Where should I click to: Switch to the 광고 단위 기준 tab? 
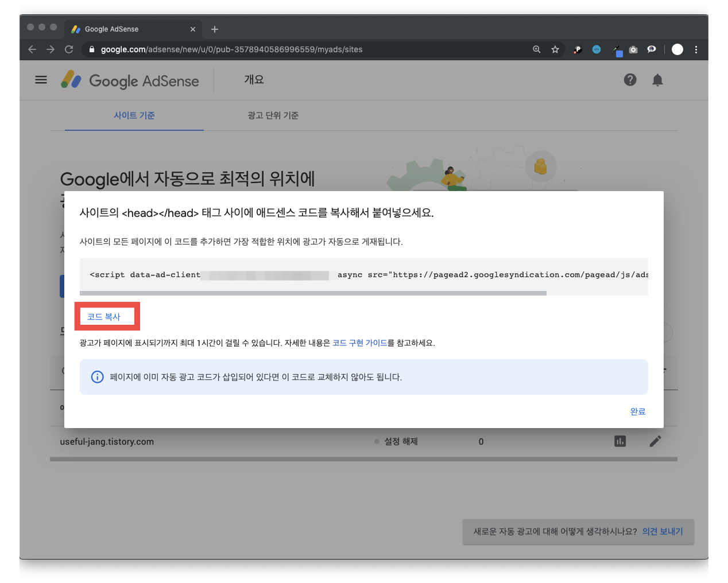273,115
